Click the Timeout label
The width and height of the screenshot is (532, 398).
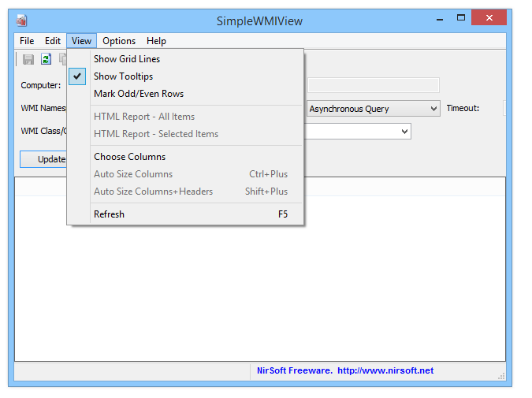click(x=463, y=108)
